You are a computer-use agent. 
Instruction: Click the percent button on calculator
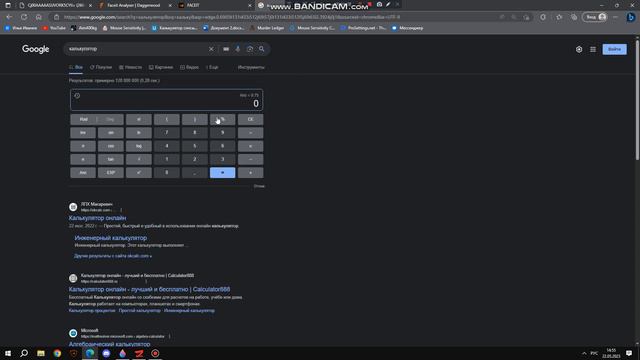pyautogui.click(x=222, y=119)
